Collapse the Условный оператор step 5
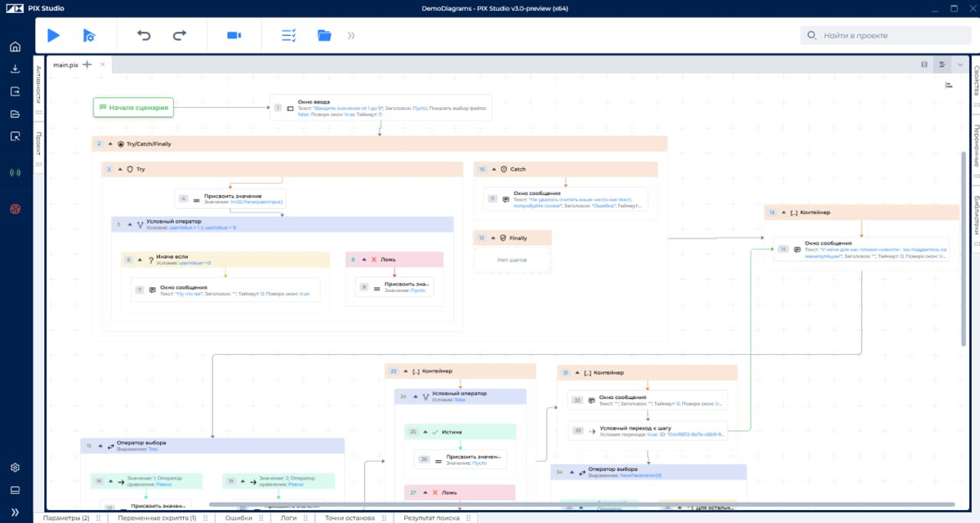The image size is (980, 523). [130, 223]
